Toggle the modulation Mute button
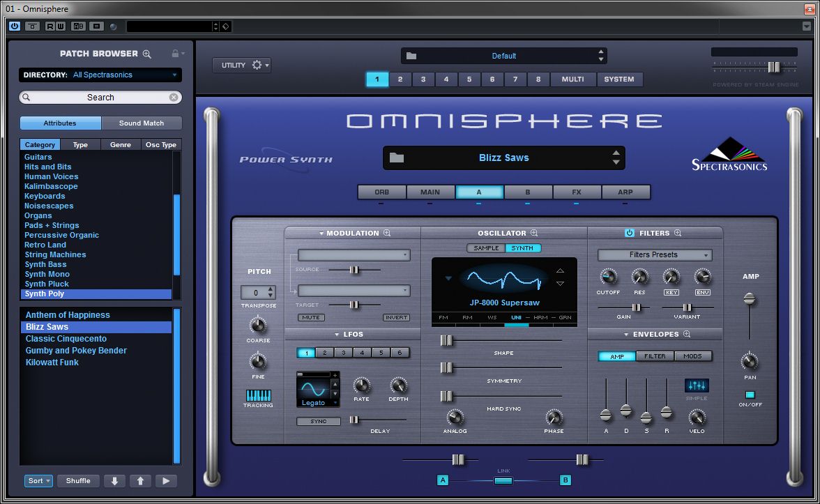This screenshot has height=504, width=820. pyautogui.click(x=311, y=317)
